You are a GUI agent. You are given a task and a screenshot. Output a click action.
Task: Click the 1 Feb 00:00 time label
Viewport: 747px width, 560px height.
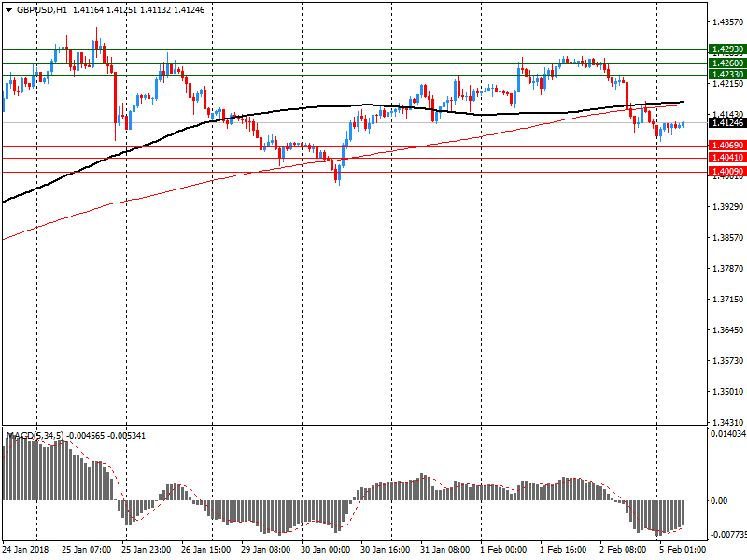click(x=503, y=550)
